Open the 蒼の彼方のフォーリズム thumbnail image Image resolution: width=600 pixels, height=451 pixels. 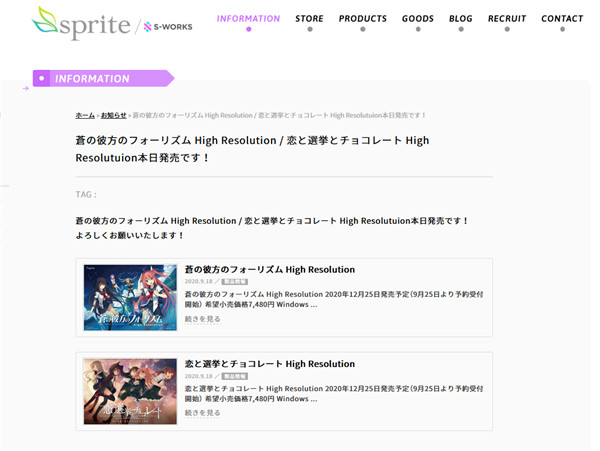click(x=130, y=297)
